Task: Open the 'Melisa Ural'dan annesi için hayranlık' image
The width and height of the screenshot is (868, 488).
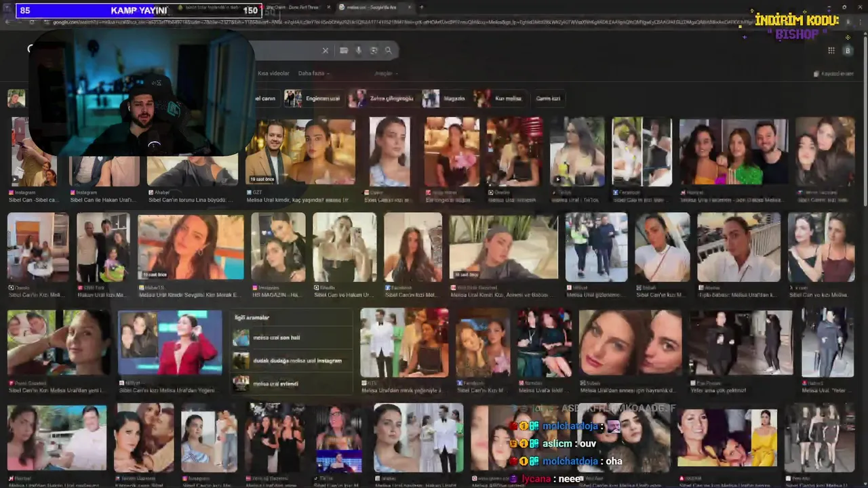Action: click(630, 343)
